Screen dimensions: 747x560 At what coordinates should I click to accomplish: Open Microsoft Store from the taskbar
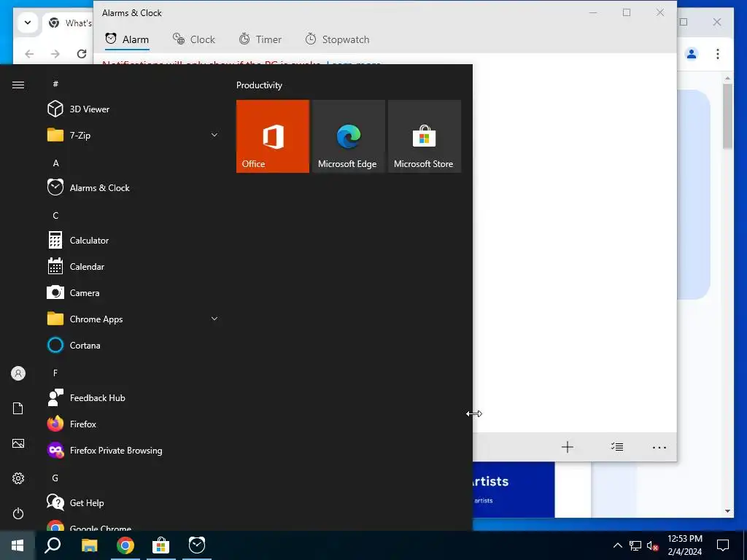point(161,545)
